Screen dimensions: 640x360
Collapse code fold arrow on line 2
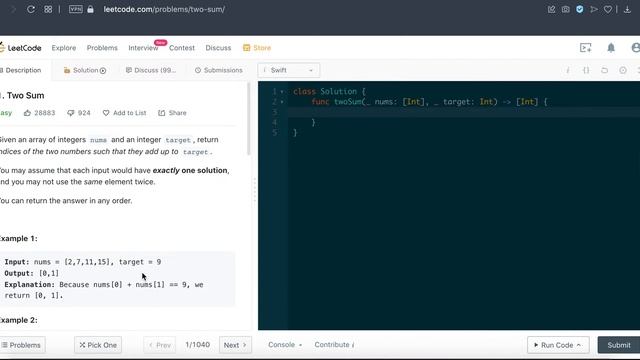(282, 102)
